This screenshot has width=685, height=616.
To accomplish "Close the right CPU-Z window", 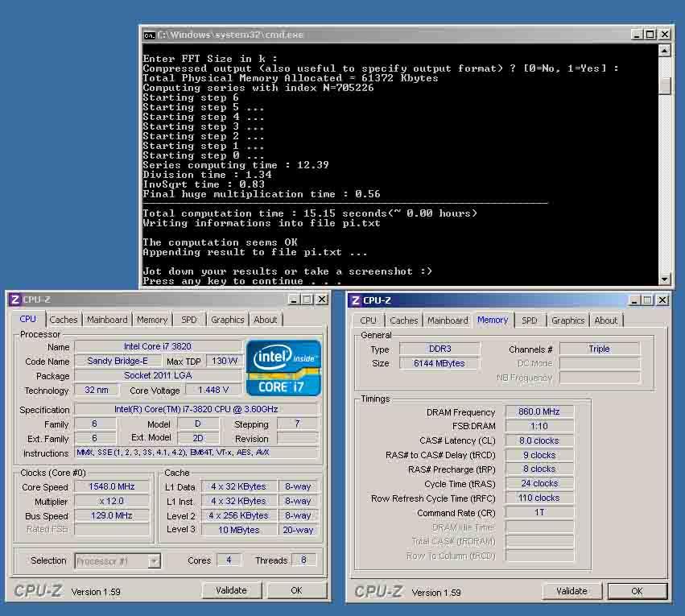I will point(662,300).
